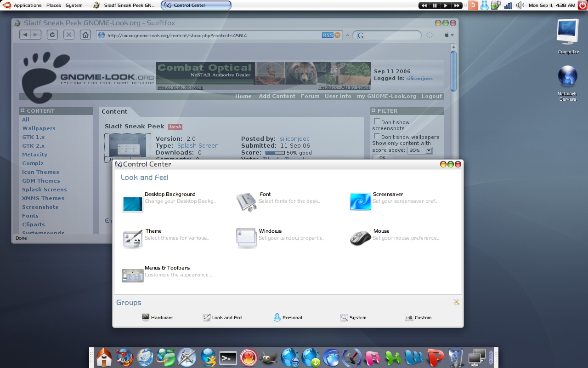Open the search engine selector dropdown
This screenshot has height=368, width=588.
point(361,35)
